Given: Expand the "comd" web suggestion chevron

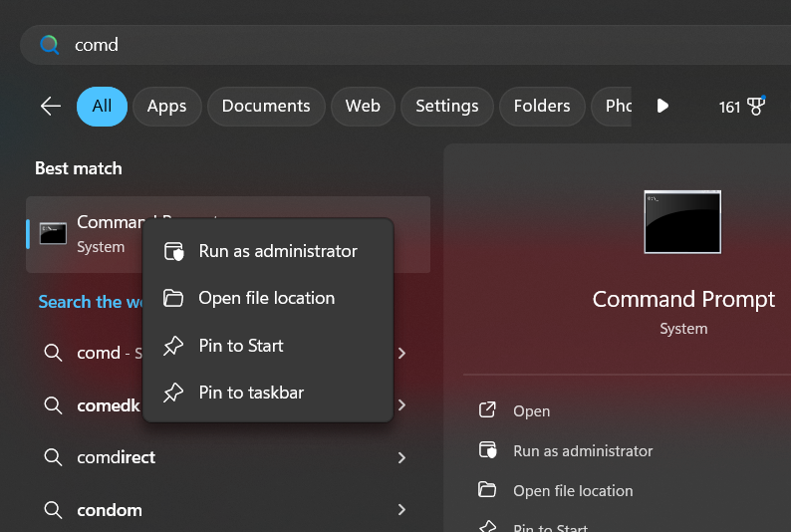Looking at the screenshot, I should [x=401, y=353].
